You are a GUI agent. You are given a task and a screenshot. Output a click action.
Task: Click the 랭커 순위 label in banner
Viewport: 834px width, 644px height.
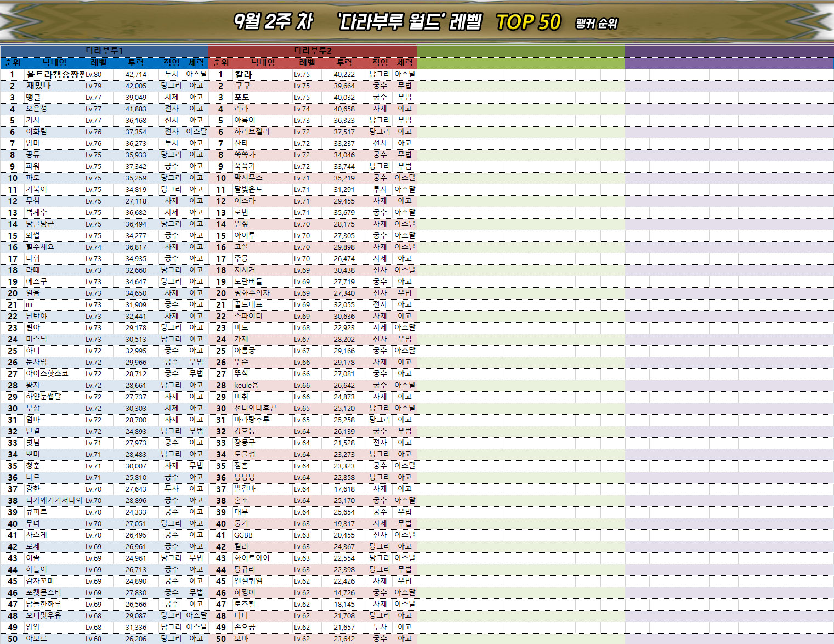tap(597, 23)
